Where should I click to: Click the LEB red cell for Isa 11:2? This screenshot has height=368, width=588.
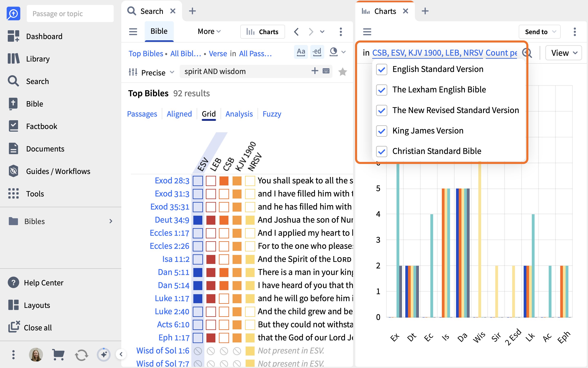[211, 259]
